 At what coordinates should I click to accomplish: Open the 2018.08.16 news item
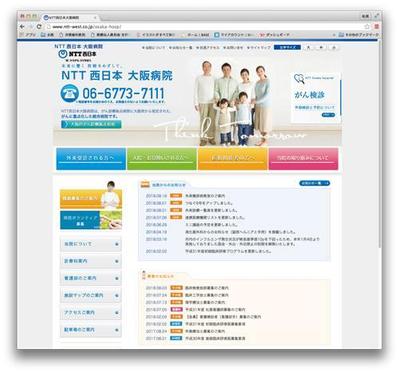(x=205, y=196)
